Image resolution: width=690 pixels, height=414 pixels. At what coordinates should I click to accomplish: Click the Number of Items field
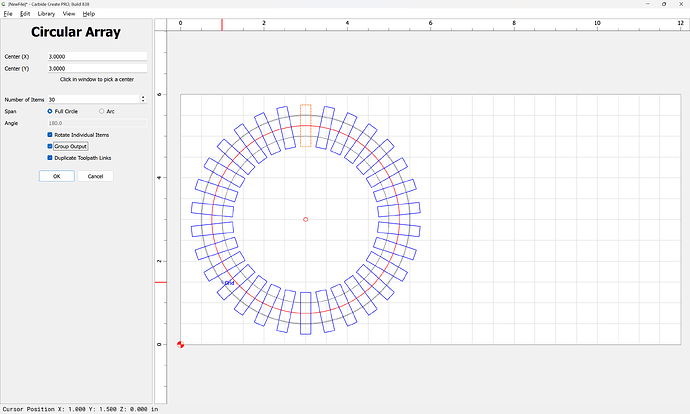tap(92, 99)
